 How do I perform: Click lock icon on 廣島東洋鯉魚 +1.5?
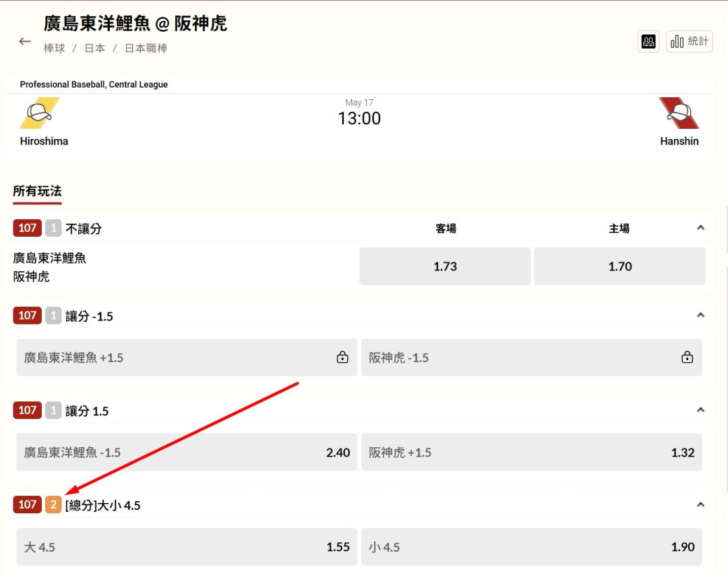[342, 357]
